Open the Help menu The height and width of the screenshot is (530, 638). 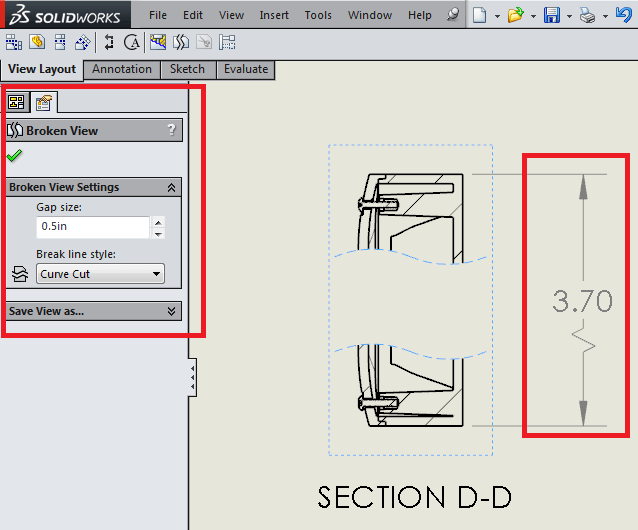pyautogui.click(x=420, y=15)
